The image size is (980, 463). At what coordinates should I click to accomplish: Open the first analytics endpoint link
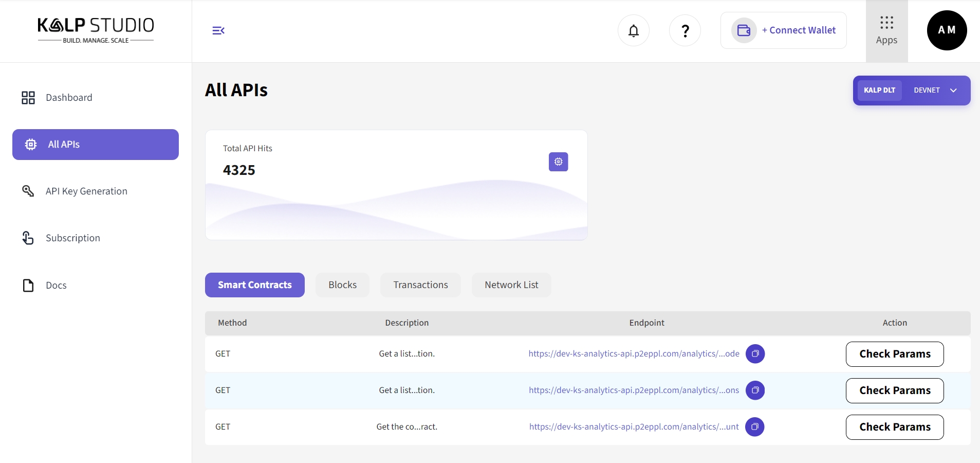click(x=634, y=354)
